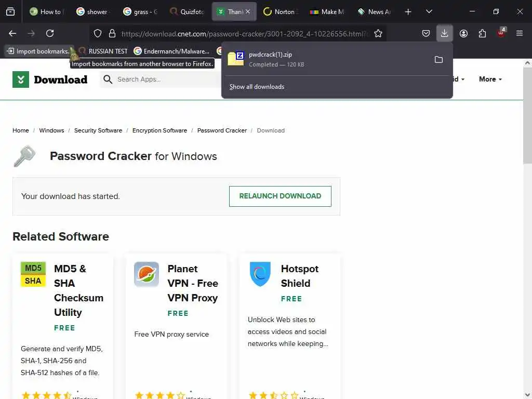Screen dimensions: 532x399
Task: Switch to the News Ar tab
Action: tap(374, 11)
